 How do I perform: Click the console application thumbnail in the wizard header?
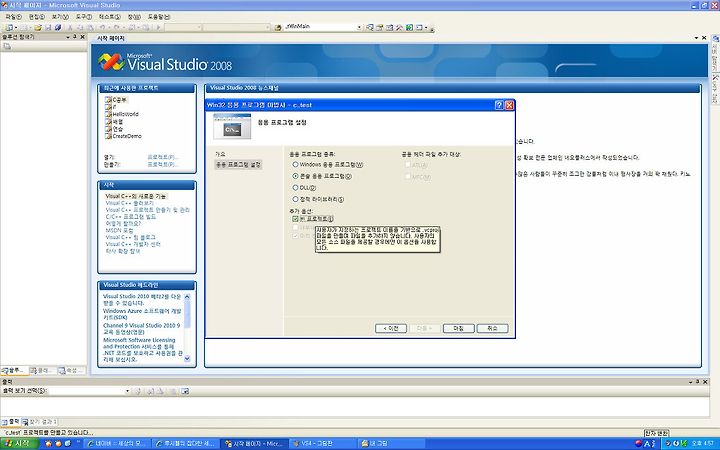[x=232, y=126]
